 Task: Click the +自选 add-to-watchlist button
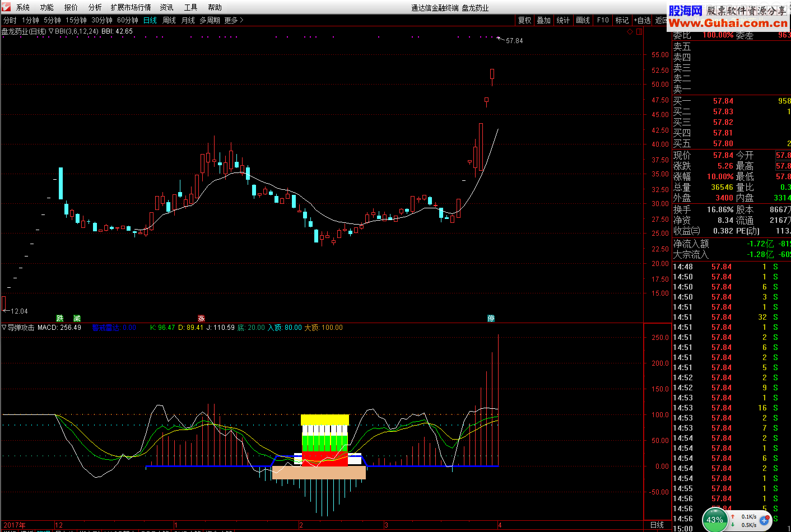[643, 20]
